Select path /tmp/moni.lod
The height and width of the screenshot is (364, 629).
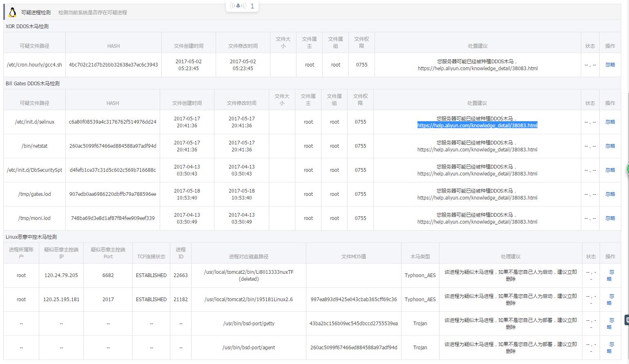pos(34,218)
